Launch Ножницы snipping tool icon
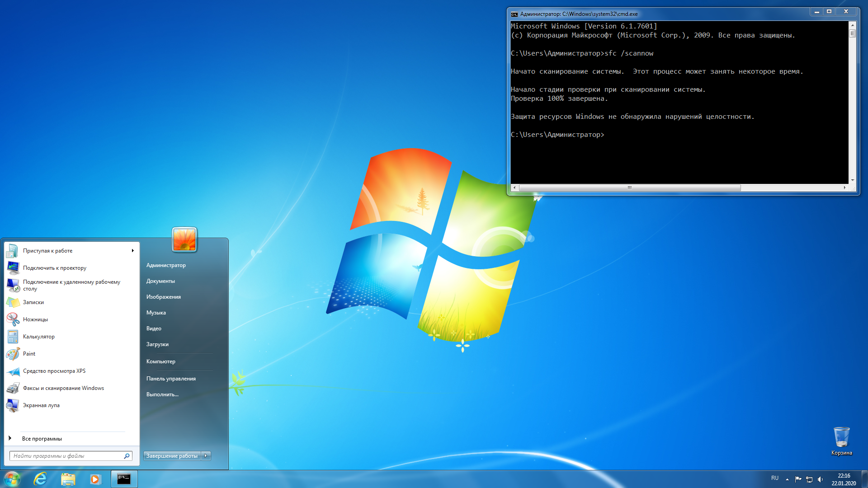 tap(13, 319)
